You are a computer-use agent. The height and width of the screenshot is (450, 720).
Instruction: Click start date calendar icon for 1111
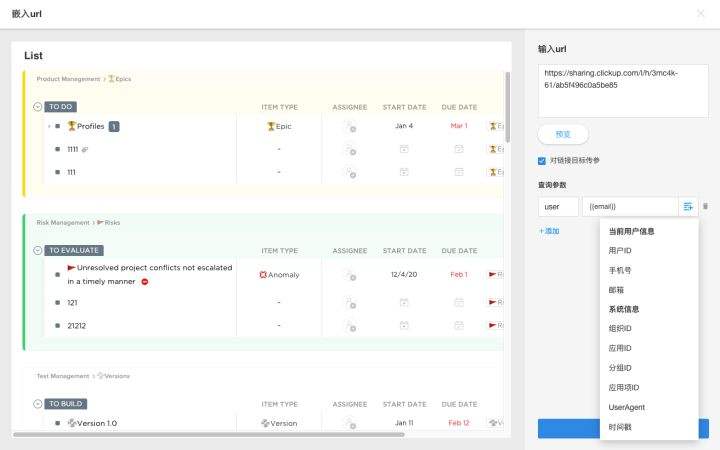point(404,149)
